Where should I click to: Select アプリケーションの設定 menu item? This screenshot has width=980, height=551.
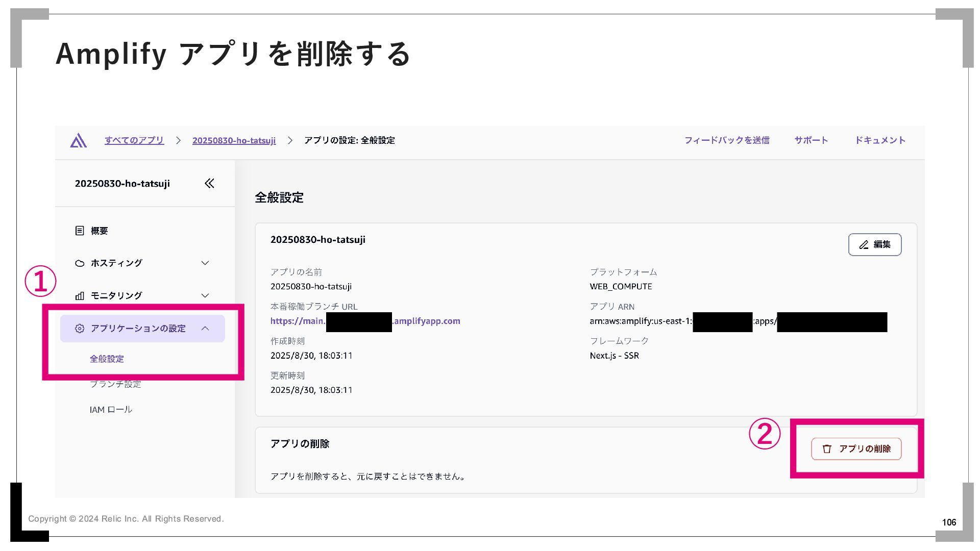coord(142,329)
